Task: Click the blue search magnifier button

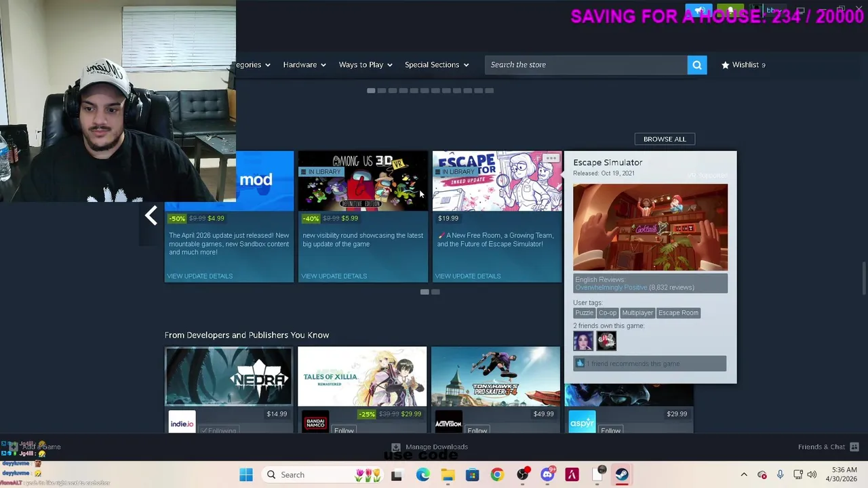Action: point(696,64)
